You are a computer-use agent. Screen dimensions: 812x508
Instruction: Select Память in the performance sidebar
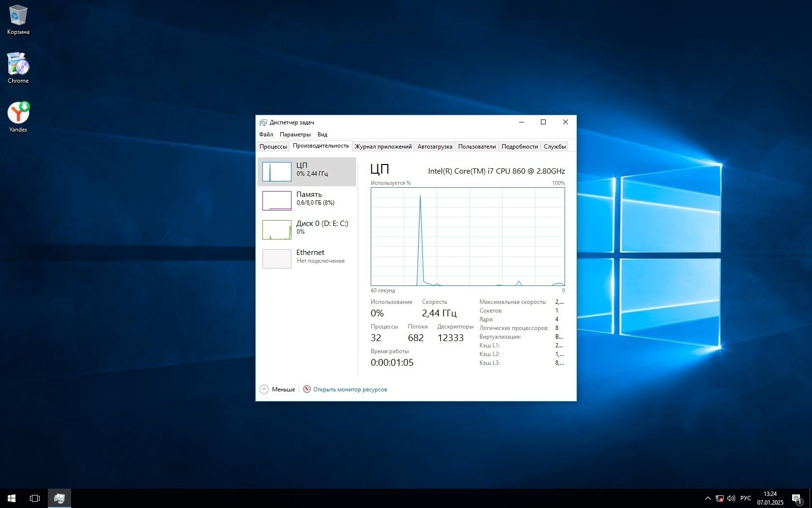click(307, 200)
